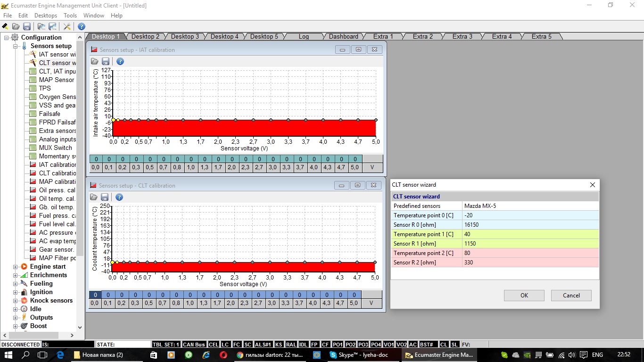Click open folder icon in CLT calibration window
Screen dimensions: 644x362
click(x=94, y=197)
